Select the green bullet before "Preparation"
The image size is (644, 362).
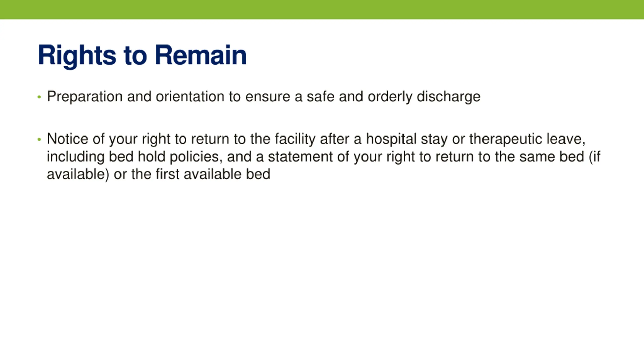point(39,97)
